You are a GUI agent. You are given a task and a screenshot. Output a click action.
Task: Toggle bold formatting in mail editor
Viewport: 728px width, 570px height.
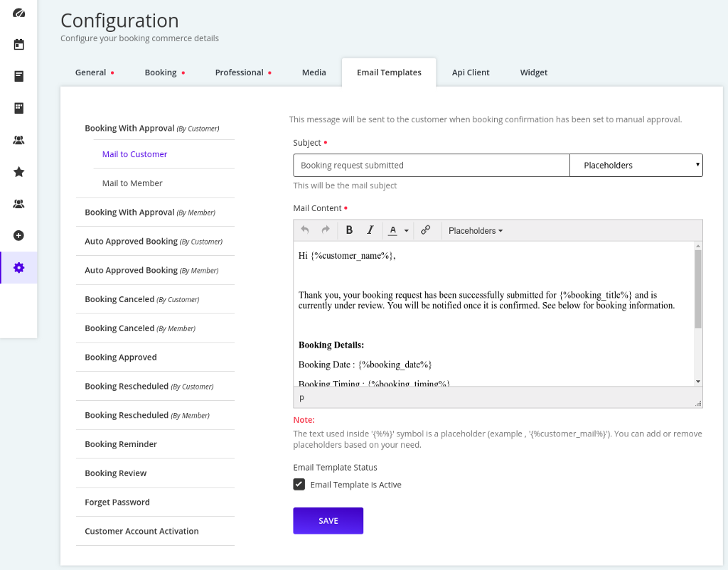349,230
